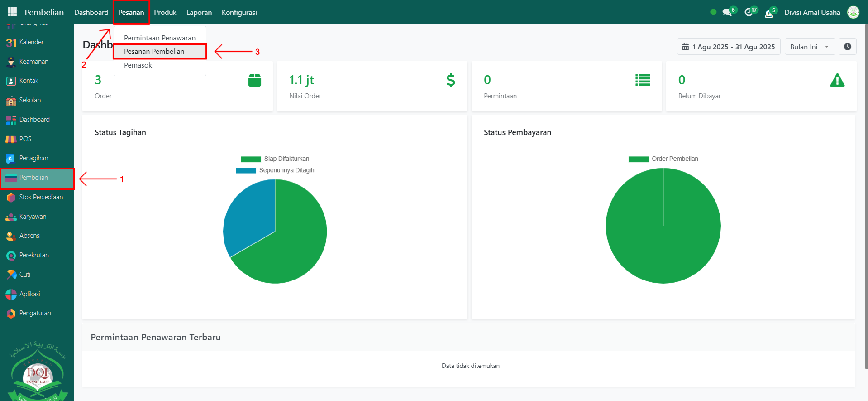Toggle the Order Pembelian legend item
This screenshot has width=868, height=401.
tap(663, 159)
